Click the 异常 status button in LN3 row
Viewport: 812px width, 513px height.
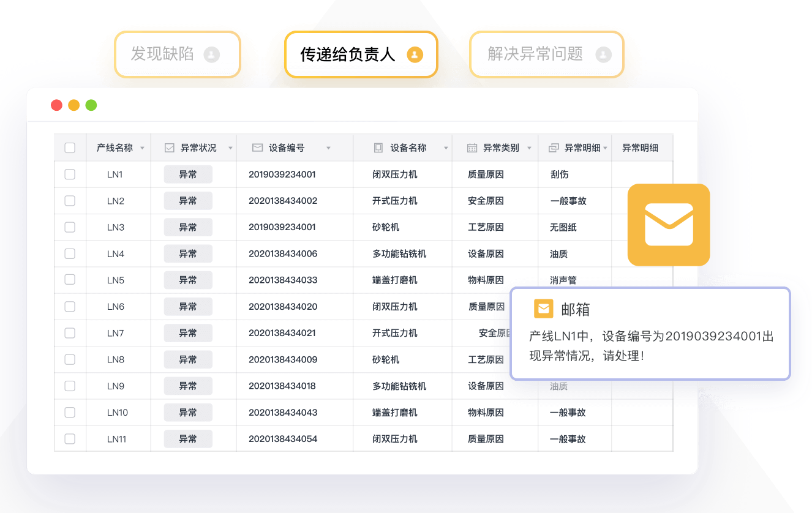[x=188, y=227]
